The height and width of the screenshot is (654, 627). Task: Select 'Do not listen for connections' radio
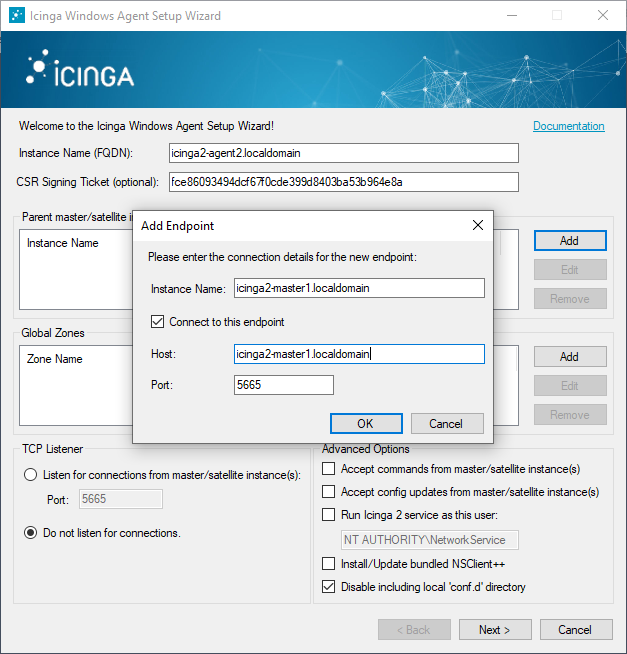coord(30,533)
